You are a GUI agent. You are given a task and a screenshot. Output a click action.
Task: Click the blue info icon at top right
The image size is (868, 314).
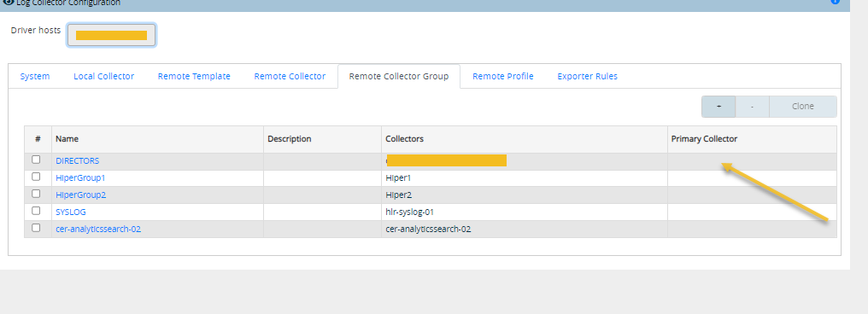[x=836, y=2]
